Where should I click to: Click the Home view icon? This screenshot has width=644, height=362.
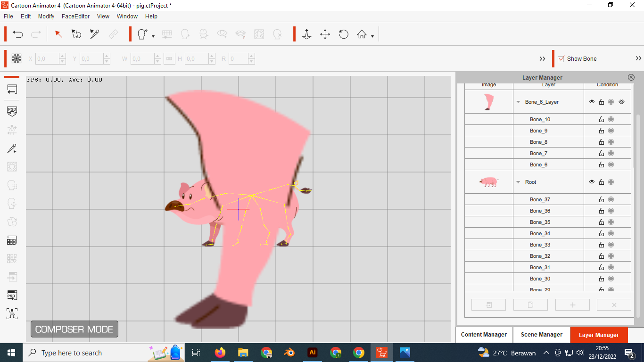(362, 34)
